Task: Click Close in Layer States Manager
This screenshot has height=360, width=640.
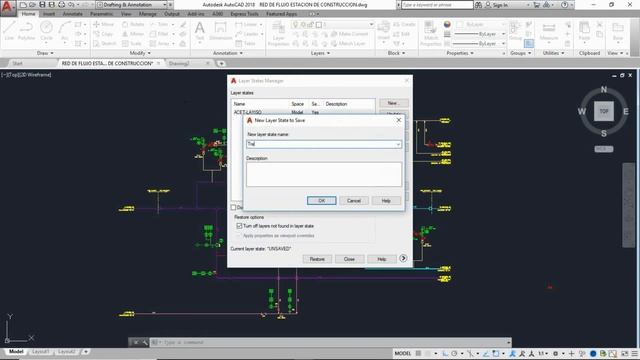Action: point(349,259)
